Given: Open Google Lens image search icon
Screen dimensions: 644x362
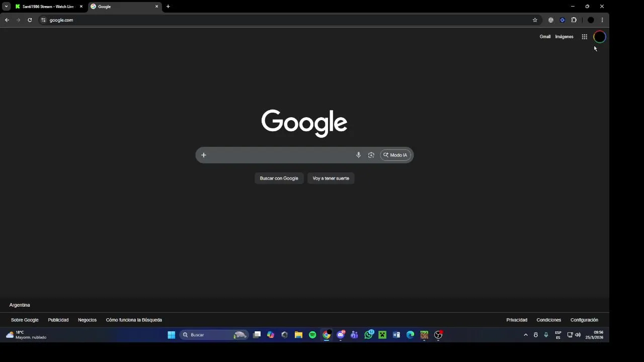Looking at the screenshot, I should (x=371, y=155).
